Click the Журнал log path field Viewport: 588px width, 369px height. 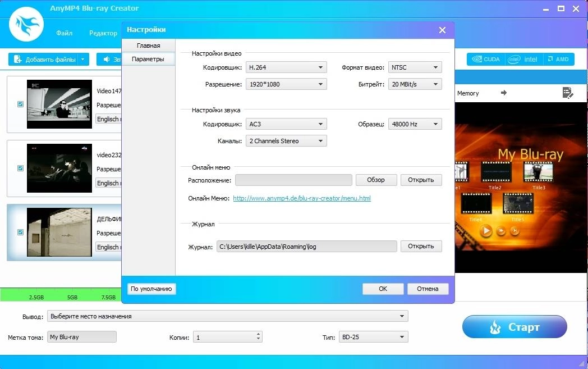tap(307, 247)
